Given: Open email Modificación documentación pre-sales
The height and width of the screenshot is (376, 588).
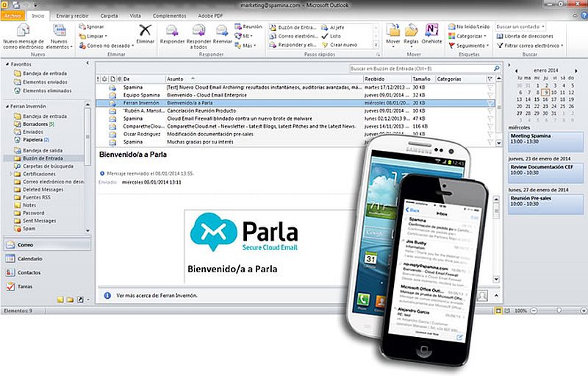Looking at the screenshot, I should [x=295, y=134].
